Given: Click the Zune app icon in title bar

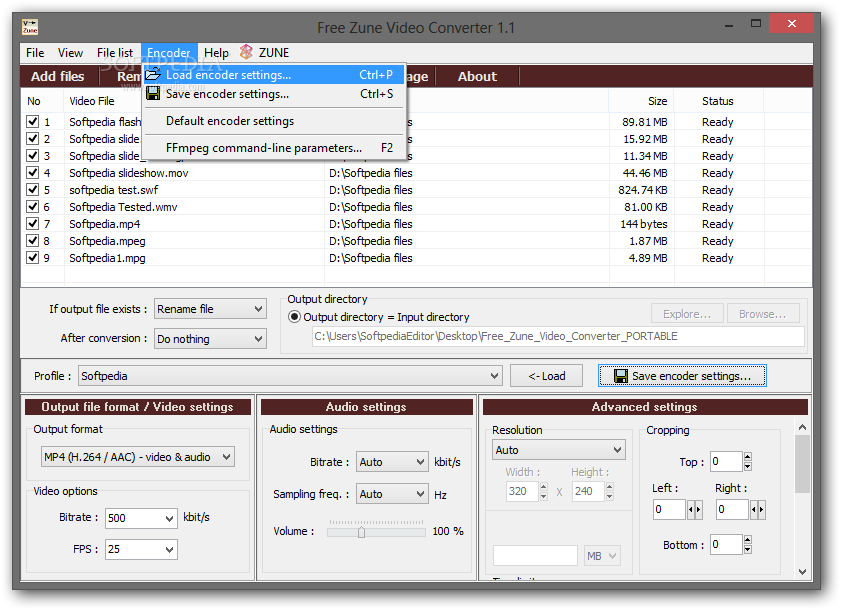Looking at the screenshot, I should 30,27.
